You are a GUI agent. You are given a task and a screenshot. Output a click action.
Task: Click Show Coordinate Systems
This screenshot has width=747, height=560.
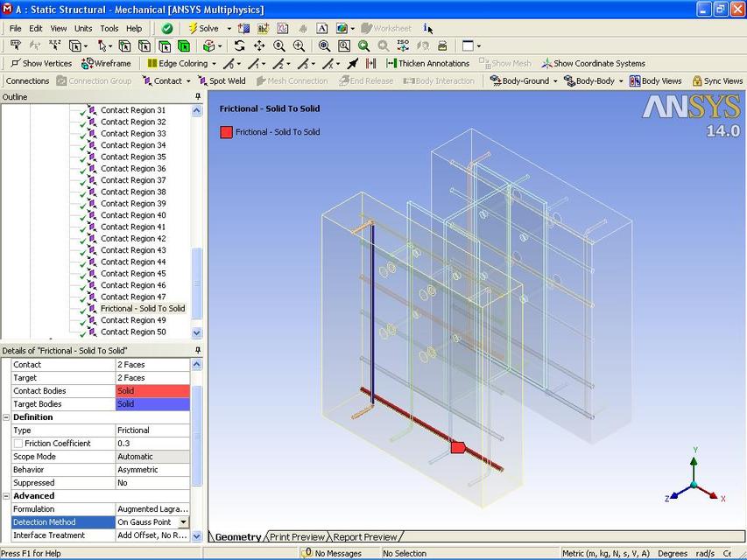coord(594,63)
